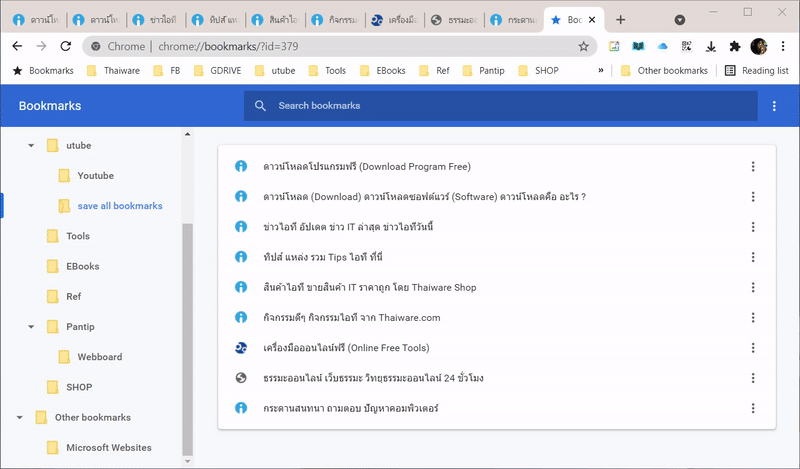Open the Other bookmarks bar folder
The image size is (800, 469).
[664, 70]
